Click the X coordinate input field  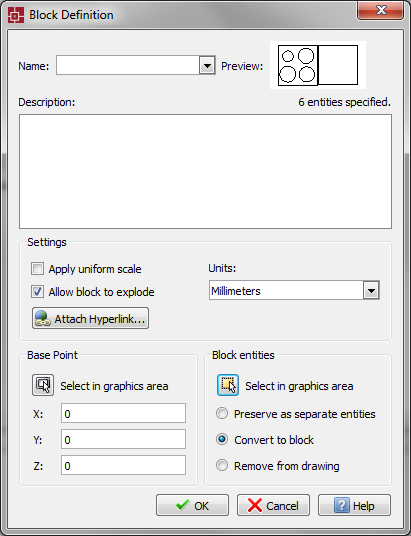pos(123,413)
